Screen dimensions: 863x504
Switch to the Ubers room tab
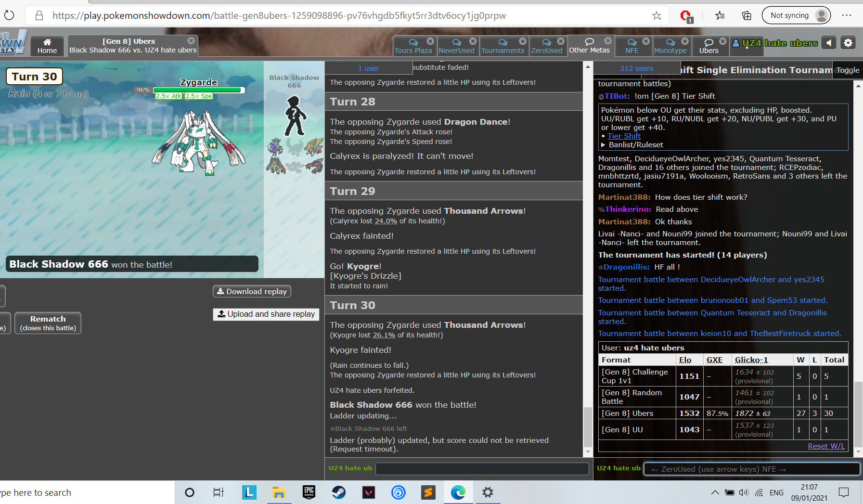(x=709, y=46)
